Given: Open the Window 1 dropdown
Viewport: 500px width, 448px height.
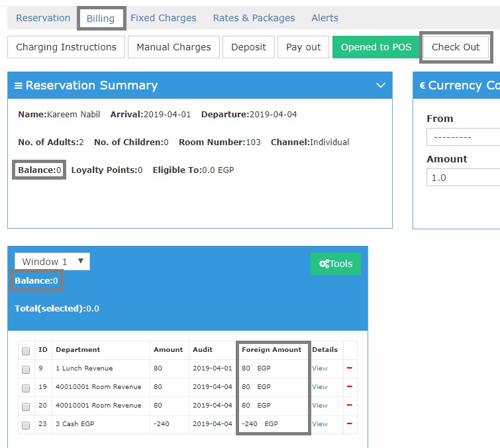Looking at the screenshot, I should (x=52, y=262).
